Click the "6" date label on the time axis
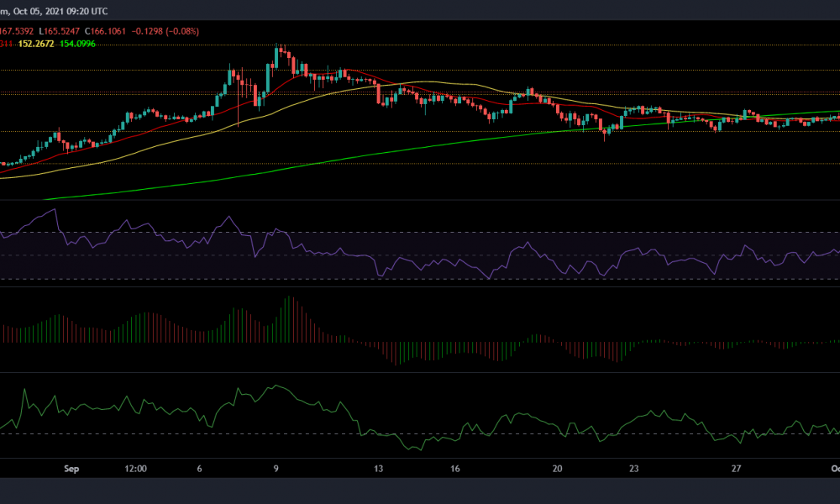The width and height of the screenshot is (840, 504). (x=199, y=469)
